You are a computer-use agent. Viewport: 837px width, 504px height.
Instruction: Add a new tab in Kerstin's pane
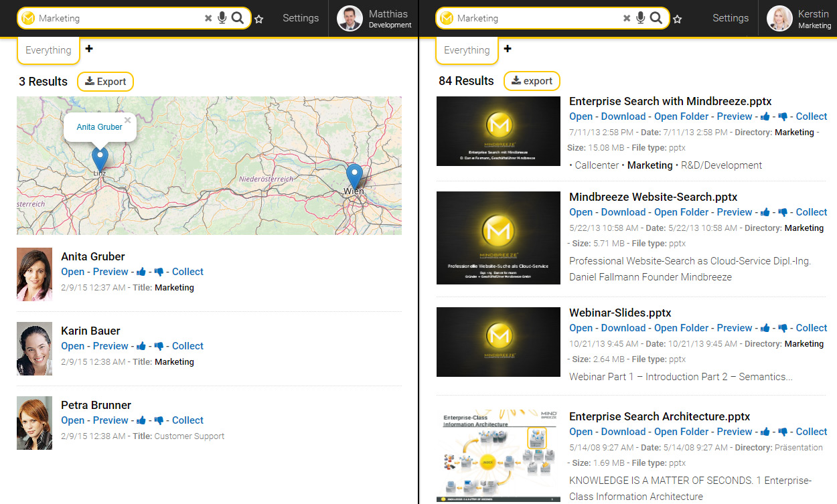[x=508, y=48]
